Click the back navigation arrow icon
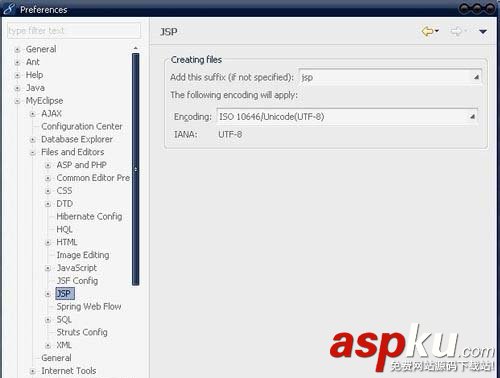Viewport: 500px width, 378px height. (427, 31)
